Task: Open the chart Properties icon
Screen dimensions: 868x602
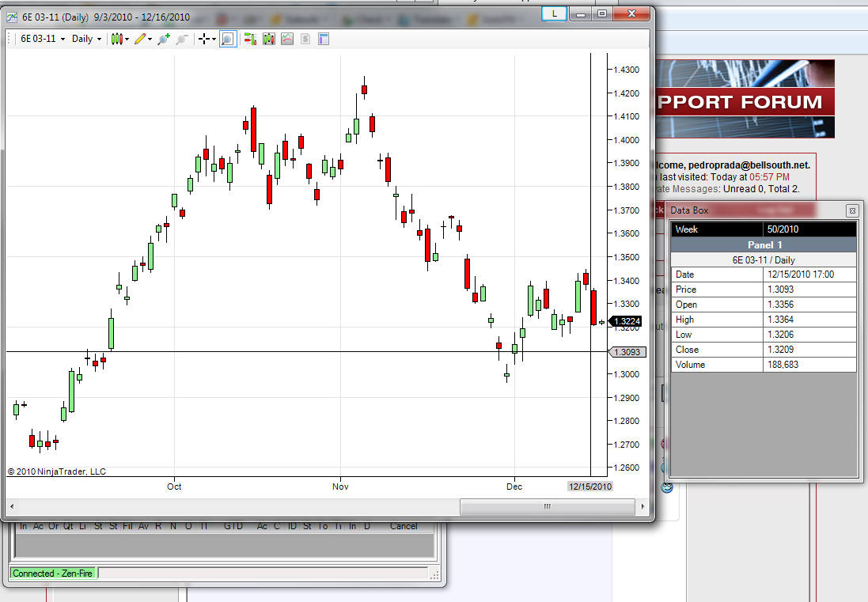Action: point(324,39)
